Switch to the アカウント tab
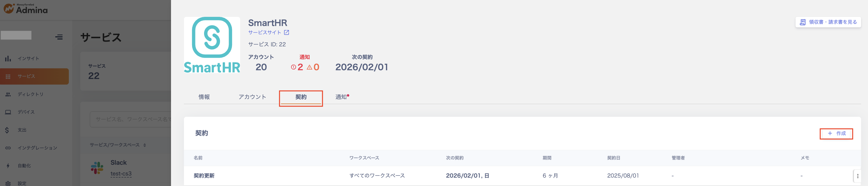868x186 pixels. tap(252, 97)
